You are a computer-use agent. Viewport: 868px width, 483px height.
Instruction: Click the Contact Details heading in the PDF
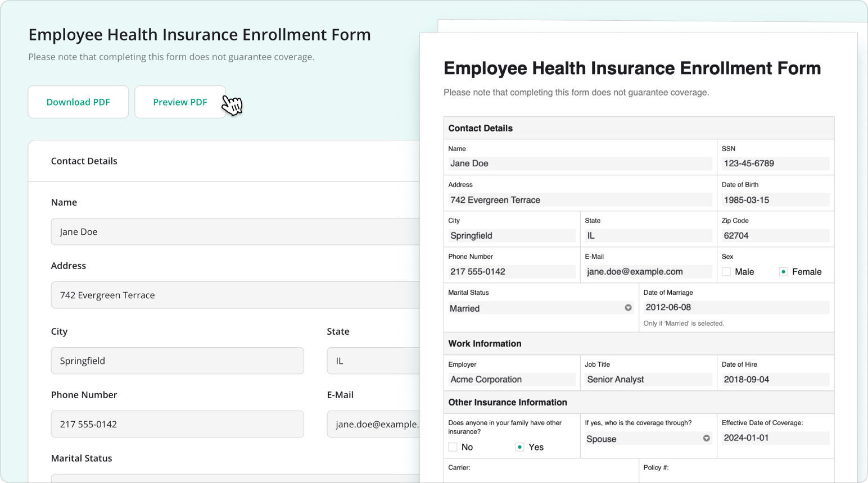(x=481, y=128)
